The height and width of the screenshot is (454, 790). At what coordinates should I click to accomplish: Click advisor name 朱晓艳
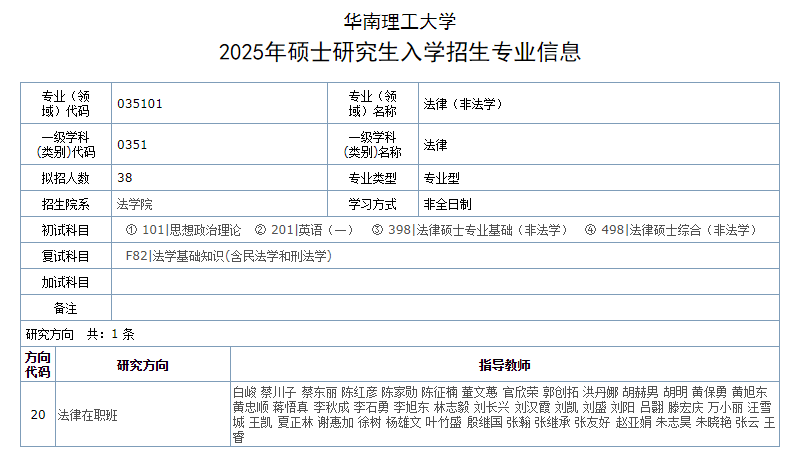713,422
